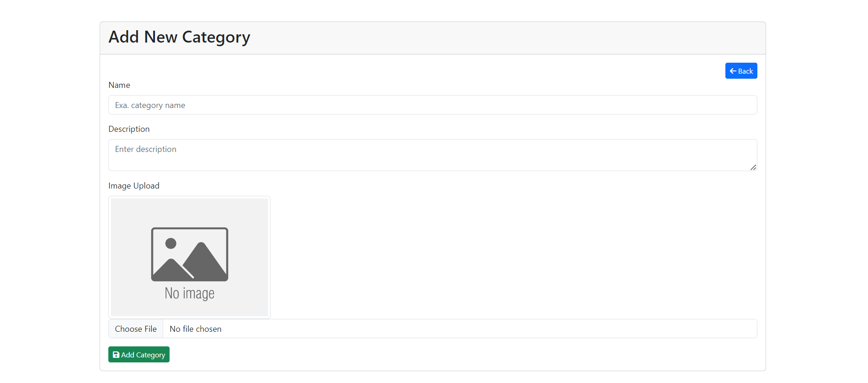Click the No file chosen text

pos(195,329)
